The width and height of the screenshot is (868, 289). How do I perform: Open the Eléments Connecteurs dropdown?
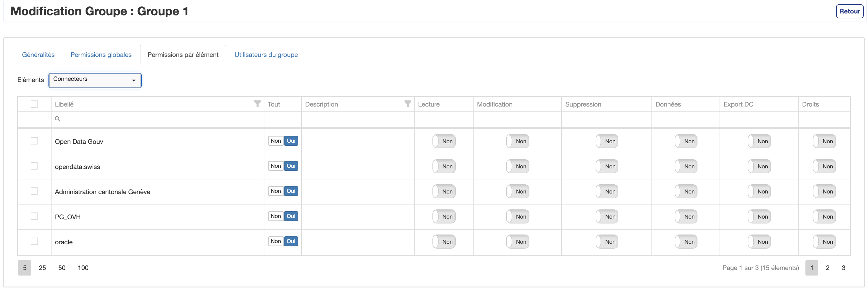(95, 81)
